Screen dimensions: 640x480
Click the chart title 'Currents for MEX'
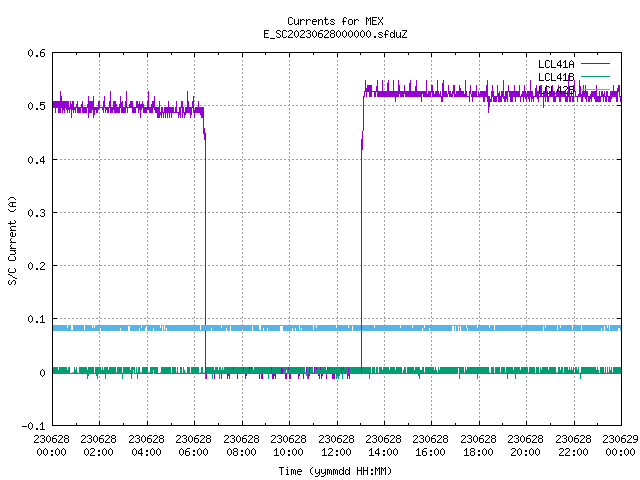pos(335,21)
